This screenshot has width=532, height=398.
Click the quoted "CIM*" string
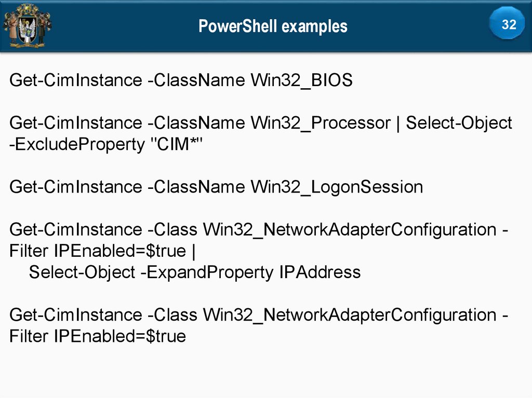[x=175, y=144]
